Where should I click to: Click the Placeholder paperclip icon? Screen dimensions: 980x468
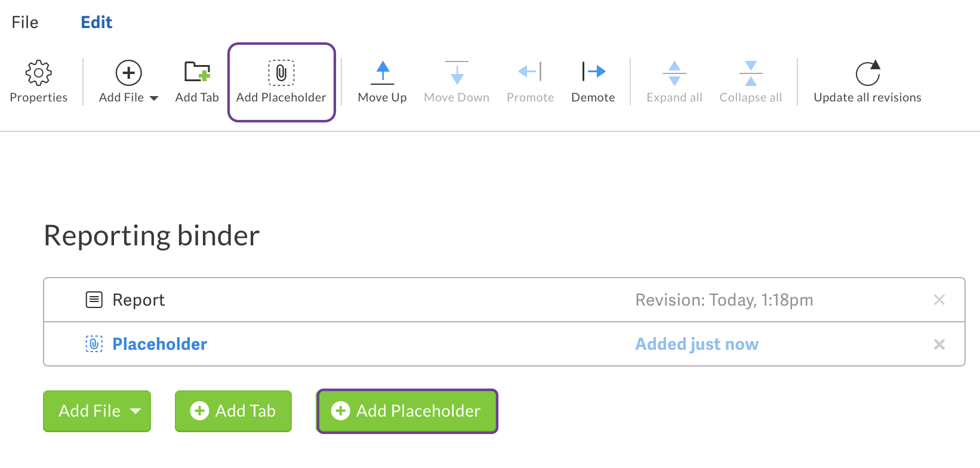93,344
